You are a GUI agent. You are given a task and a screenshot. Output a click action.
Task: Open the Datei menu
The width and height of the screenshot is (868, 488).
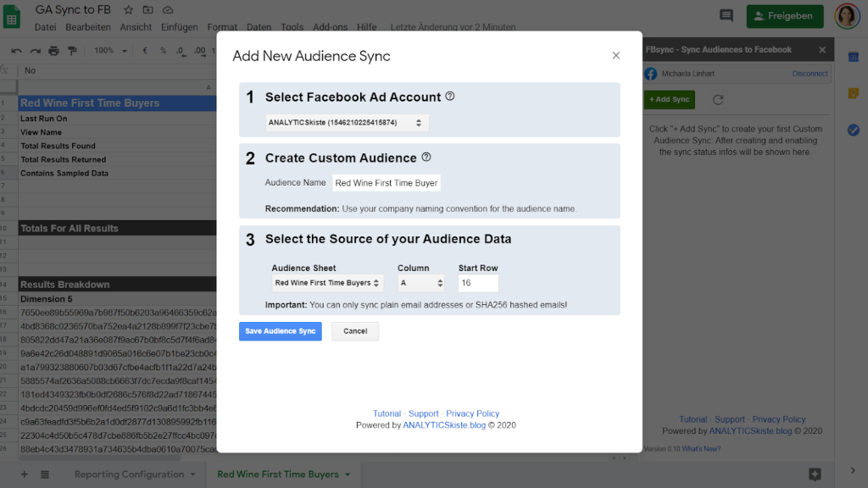[46, 27]
